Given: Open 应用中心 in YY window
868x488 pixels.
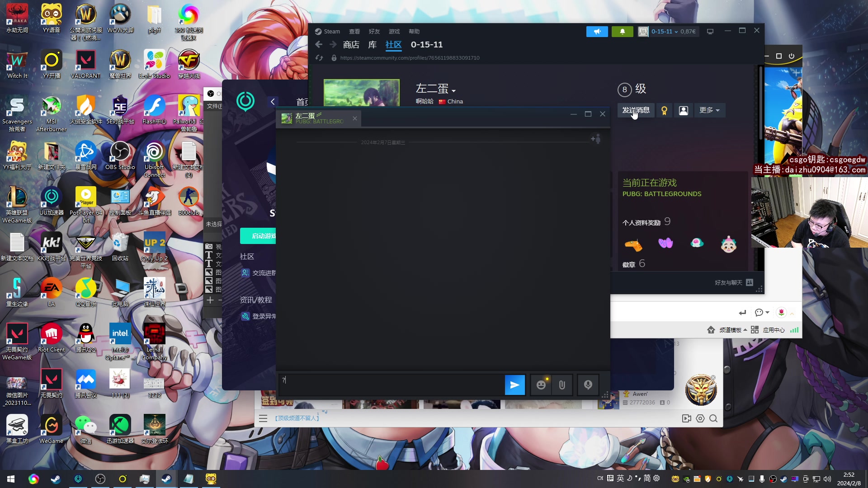Looking at the screenshot, I should coord(774,330).
